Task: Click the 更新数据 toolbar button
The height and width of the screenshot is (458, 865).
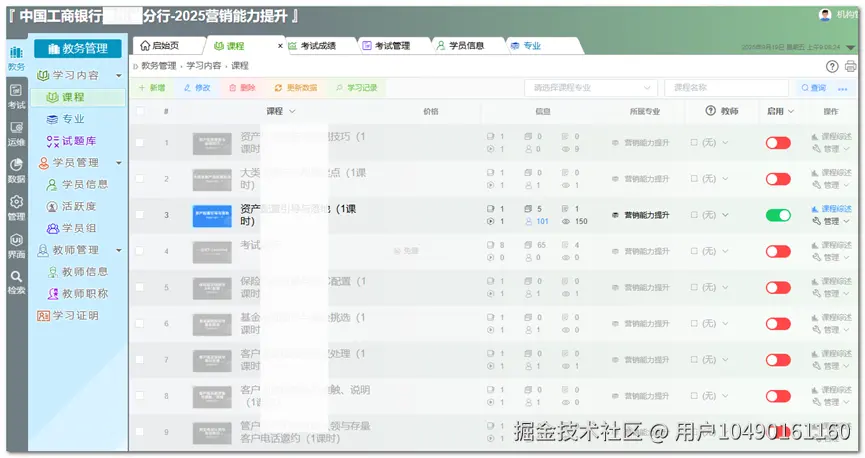Action: pyautogui.click(x=296, y=88)
